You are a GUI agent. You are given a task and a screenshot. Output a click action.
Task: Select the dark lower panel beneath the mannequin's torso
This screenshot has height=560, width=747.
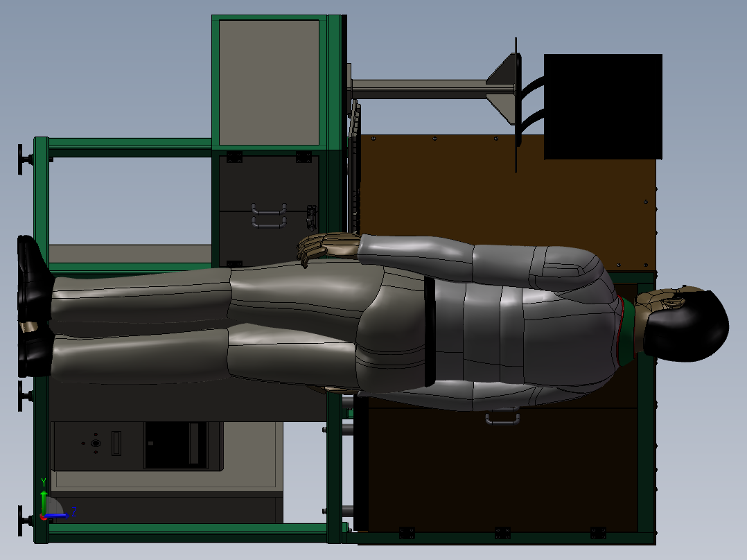pyautogui.click(x=502, y=469)
